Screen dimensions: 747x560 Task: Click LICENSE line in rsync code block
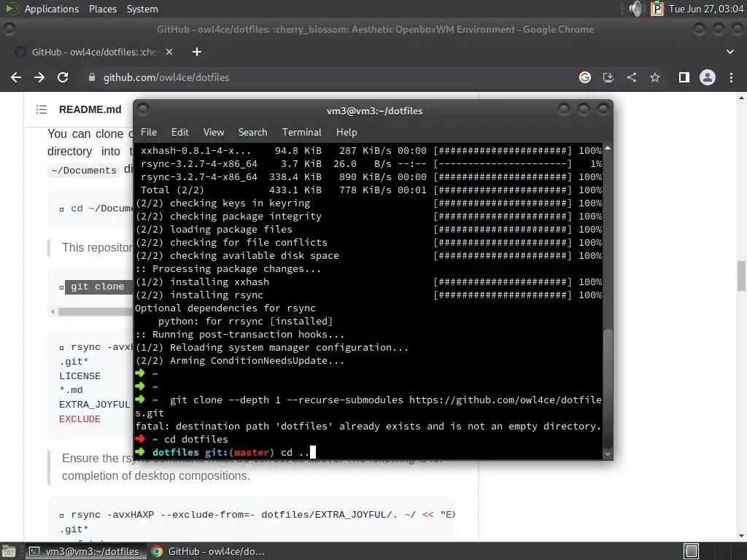pyautogui.click(x=80, y=376)
